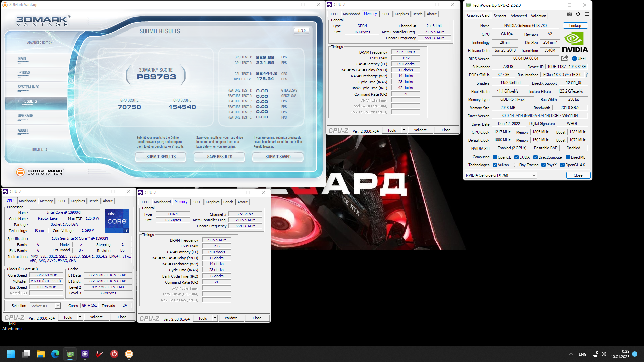Image resolution: width=644 pixels, height=362 pixels.
Task: Click the bus interface question mark icon
Action: [x=587, y=75]
